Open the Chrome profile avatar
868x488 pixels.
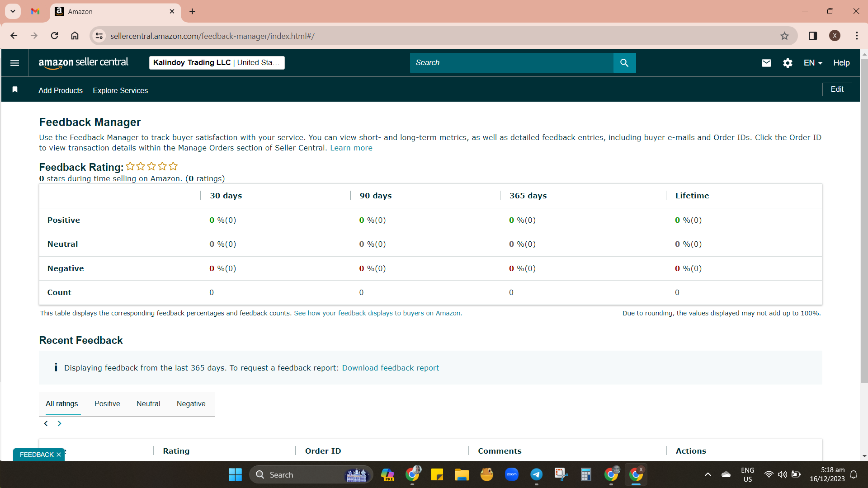pos(835,36)
